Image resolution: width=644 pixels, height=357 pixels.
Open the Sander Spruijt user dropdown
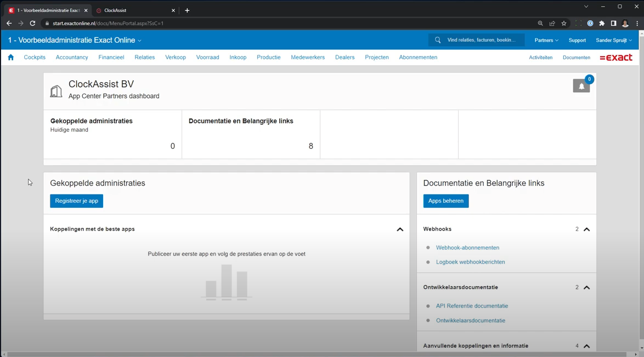613,40
